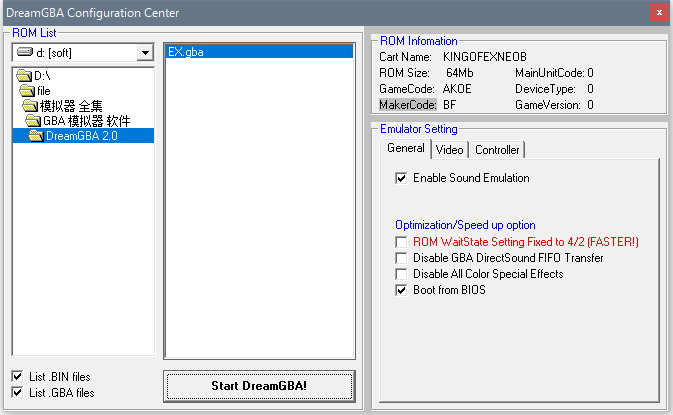Click the drive icon in drive selector
This screenshot has height=415, width=673.
click(x=24, y=52)
